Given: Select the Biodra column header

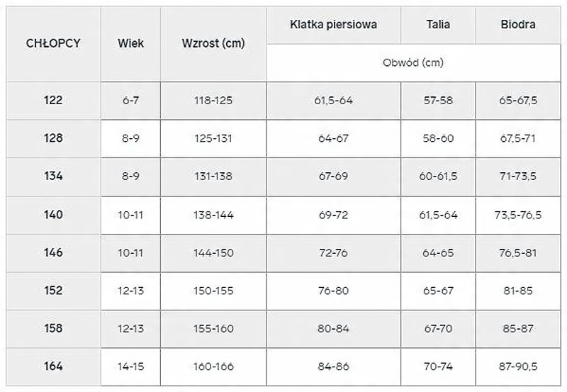Looking at the screenshot, I should tap(517, 25).
